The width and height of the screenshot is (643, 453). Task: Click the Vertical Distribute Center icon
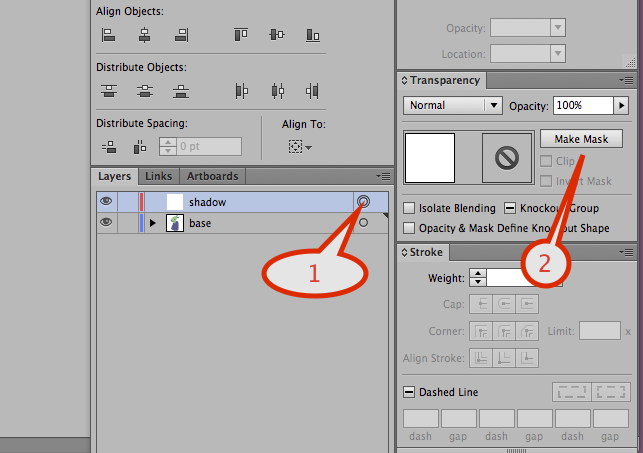point(145,91)
